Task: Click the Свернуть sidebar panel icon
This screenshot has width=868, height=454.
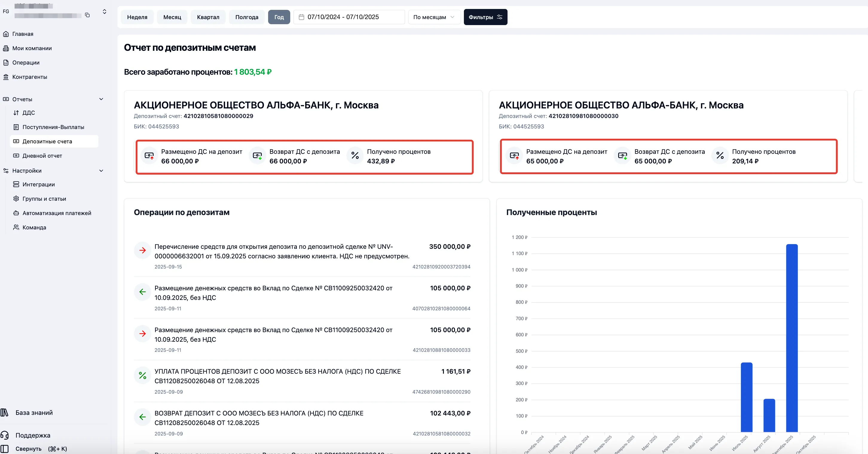Action: click(x=4, y=449)
